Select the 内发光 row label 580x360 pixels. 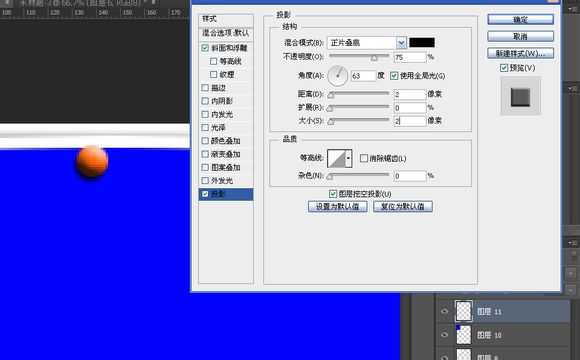(x=222, y=115)
